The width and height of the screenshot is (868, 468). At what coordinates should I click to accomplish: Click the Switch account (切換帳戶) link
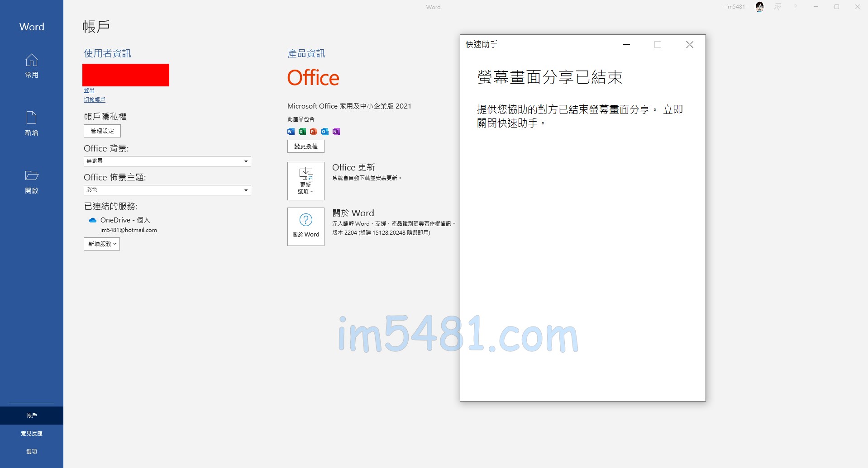95,100
